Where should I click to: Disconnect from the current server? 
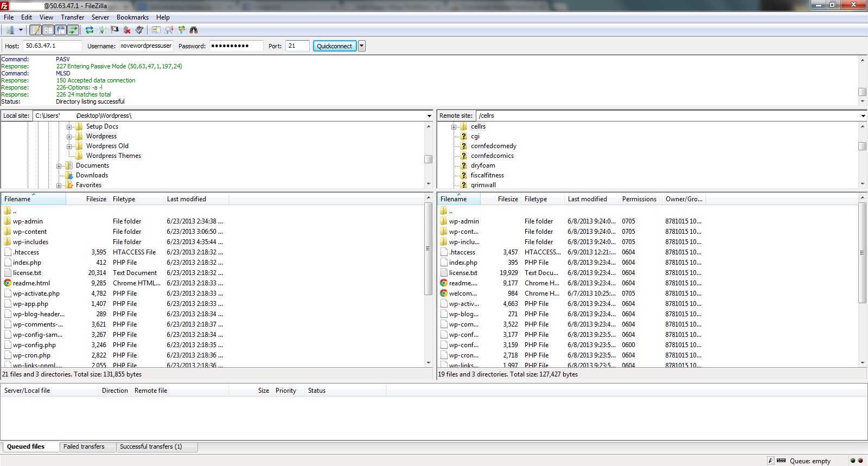pos(127,30)
